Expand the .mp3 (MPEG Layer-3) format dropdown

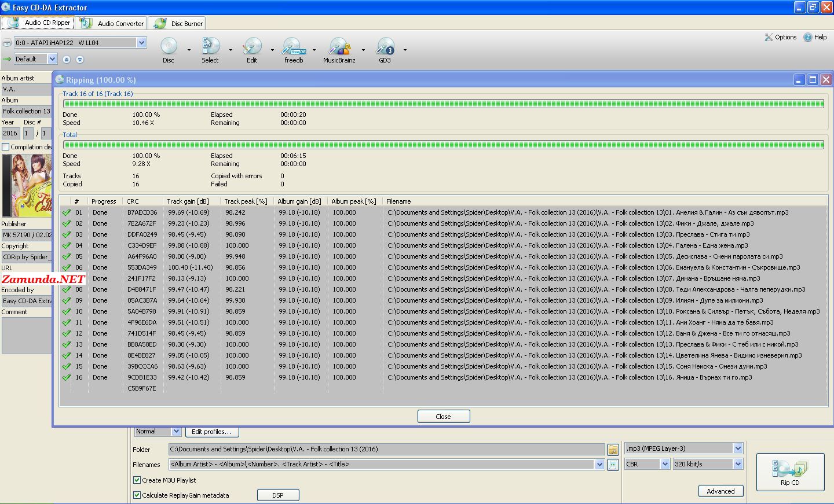point(738,448)
